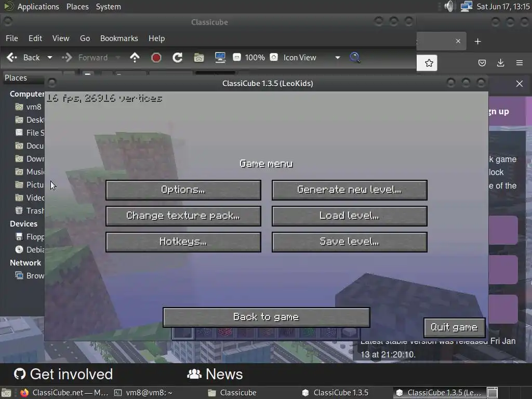Select Debian disc in sidebar
This screenshot has height=399, width=532.
[x=30, y=250]
